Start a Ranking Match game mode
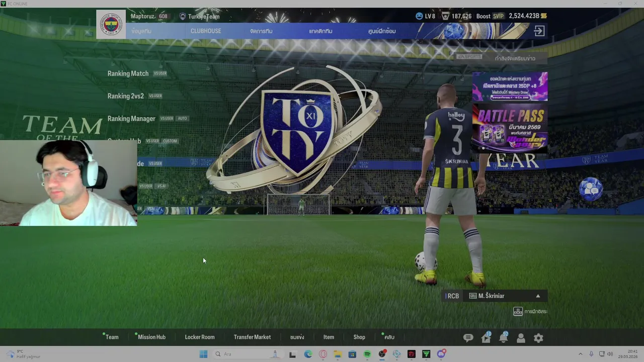The height and width of the screenshot is (362, 644). pyautogui.click(x=128, y=73)
